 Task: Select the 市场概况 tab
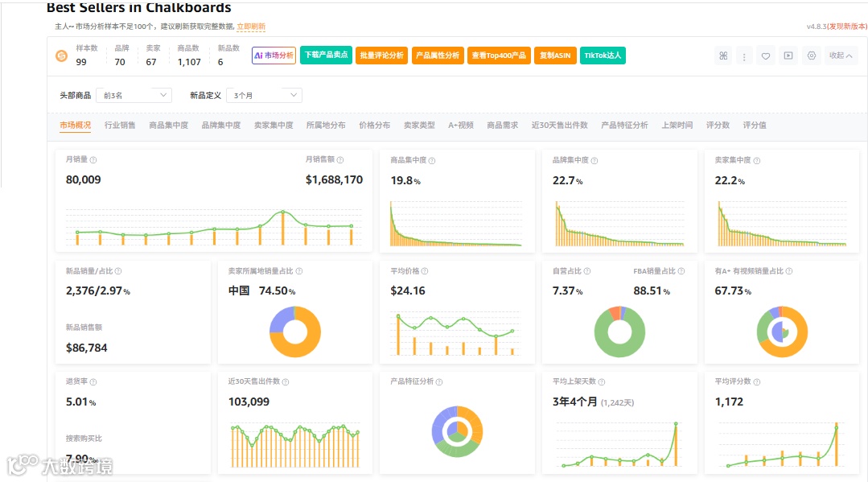[x=76, y=126]
